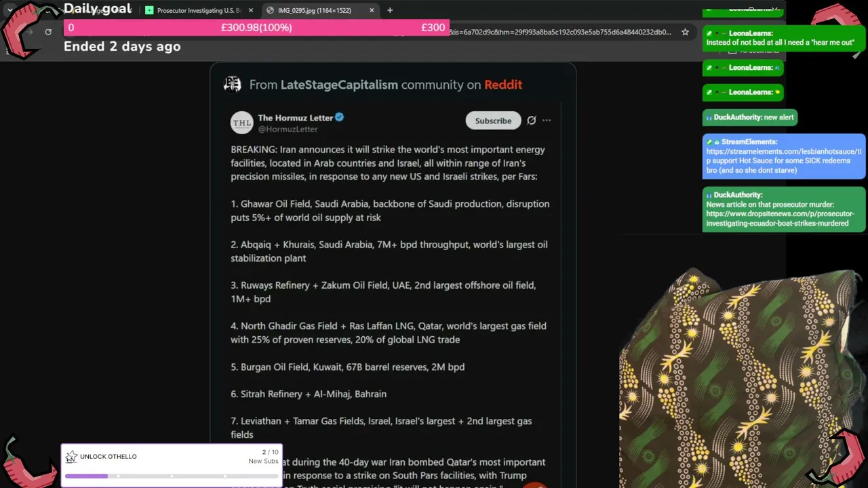The width and height of the screenshot is (868, 488).
Task: Click the browser address bar URL
Action: point(560,32)
